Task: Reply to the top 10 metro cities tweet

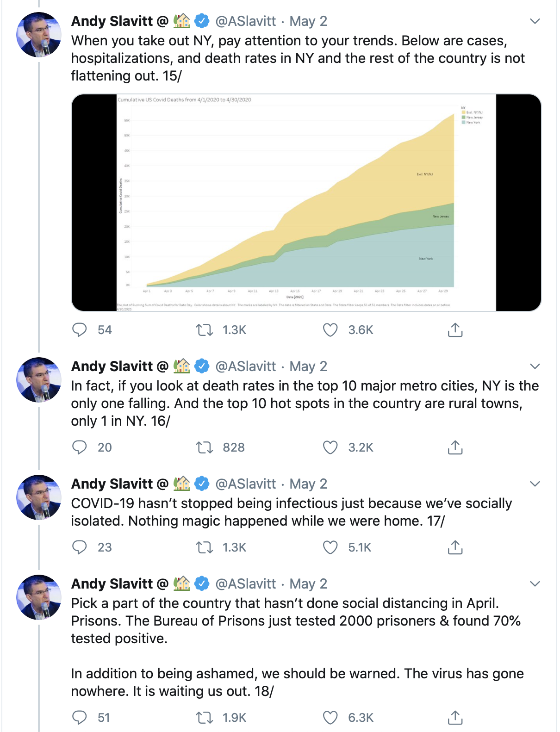Action: coord(80,447)
